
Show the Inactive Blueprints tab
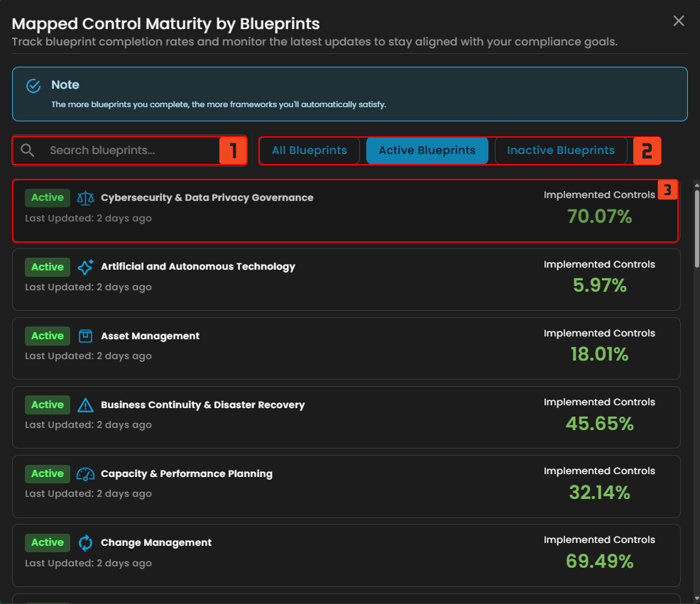click(x=560, y=150)
